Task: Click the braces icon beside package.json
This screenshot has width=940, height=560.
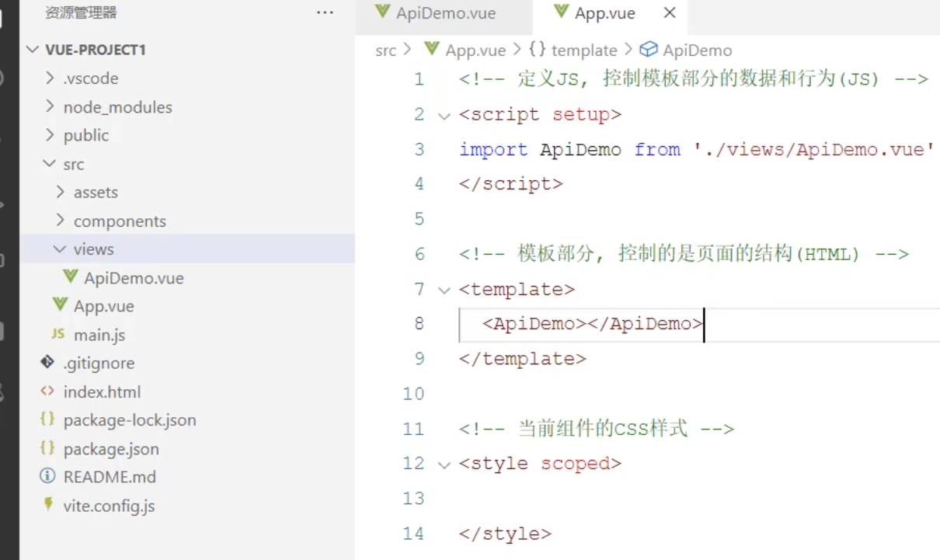Action: tap(48, 448)
